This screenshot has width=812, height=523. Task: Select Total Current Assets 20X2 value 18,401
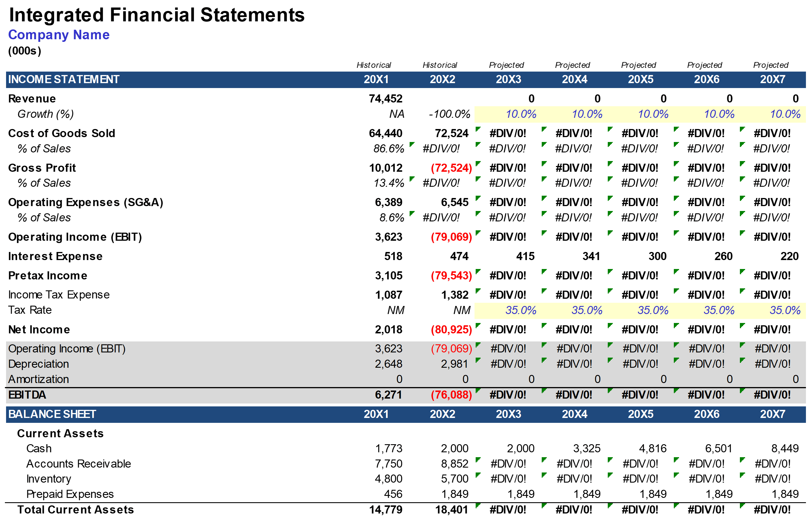point(452,510)
